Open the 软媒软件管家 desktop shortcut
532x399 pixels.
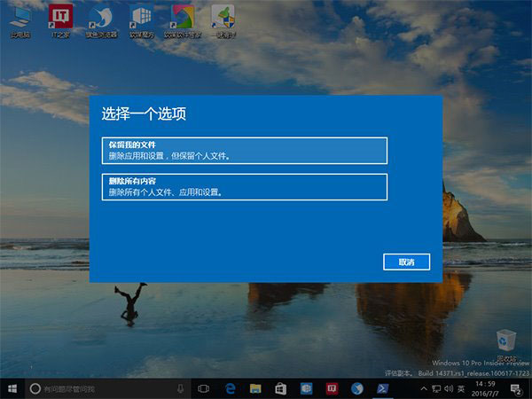(x=182, y=21)
